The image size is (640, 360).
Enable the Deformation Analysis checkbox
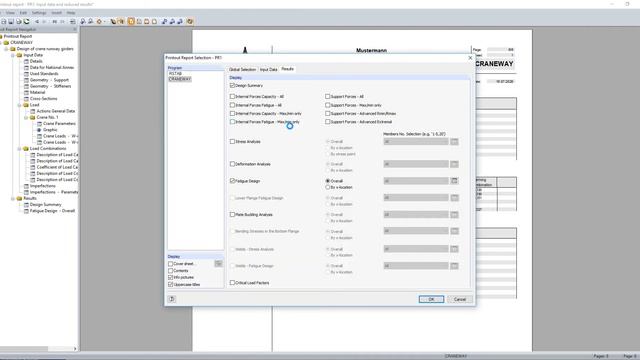[x=232, y=164]
